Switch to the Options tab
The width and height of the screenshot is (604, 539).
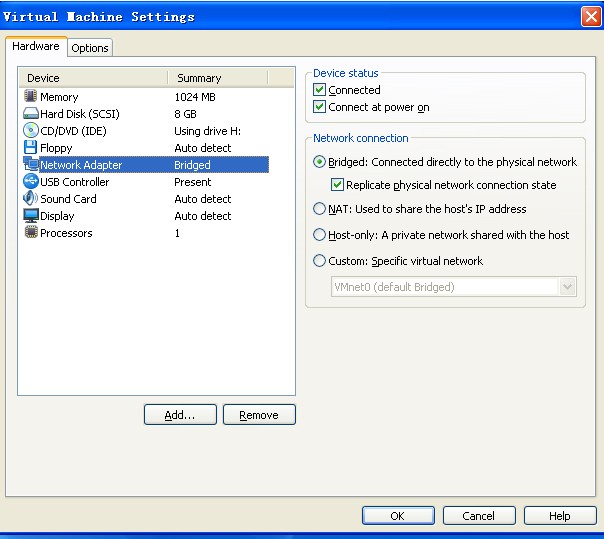[90, 48]
